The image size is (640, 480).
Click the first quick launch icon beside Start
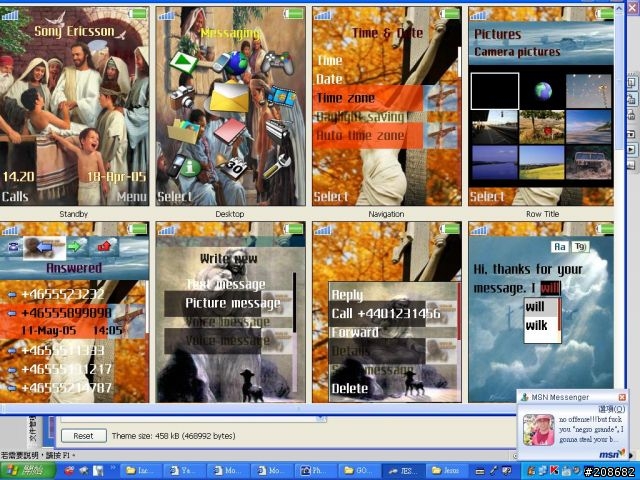(69, 471)
